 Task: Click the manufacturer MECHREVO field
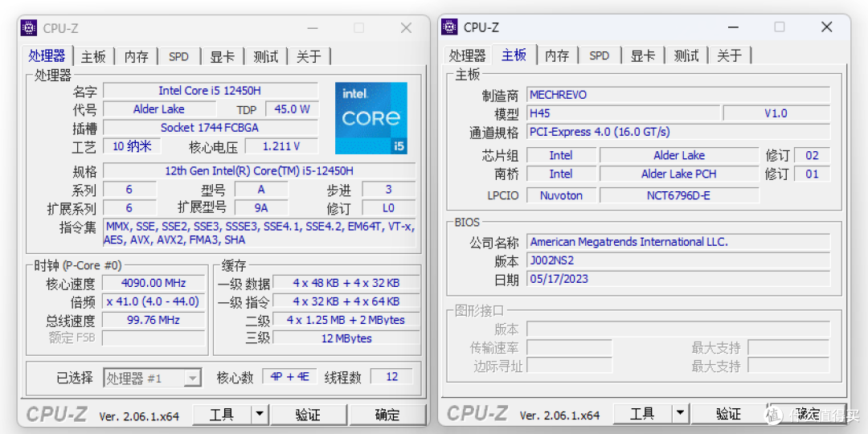[678, 95]
